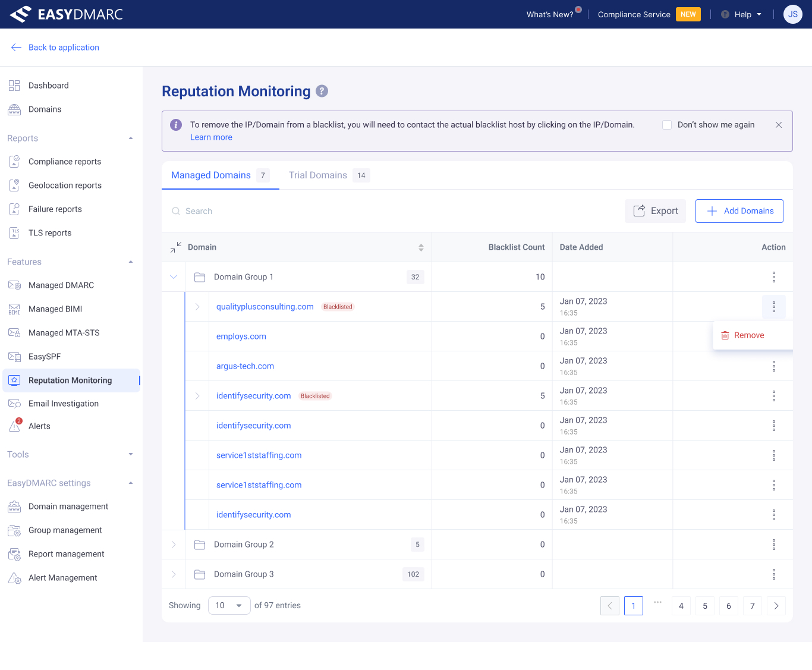The width and height of the screenshot is (812, 670).
Task: Go to the previous page arrow
Action: [610, 606]
